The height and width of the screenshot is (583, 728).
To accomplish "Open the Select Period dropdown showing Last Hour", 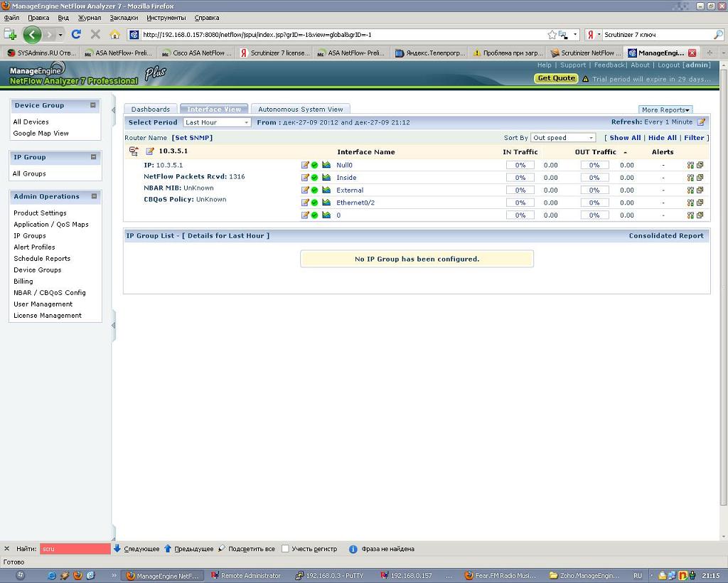I will coord(217,122).
